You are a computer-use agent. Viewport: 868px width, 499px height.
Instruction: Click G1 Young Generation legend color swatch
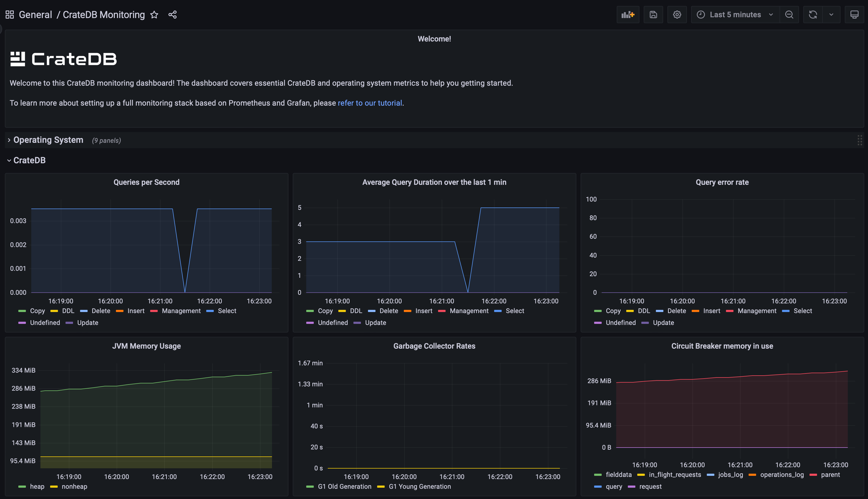(381, 487)
